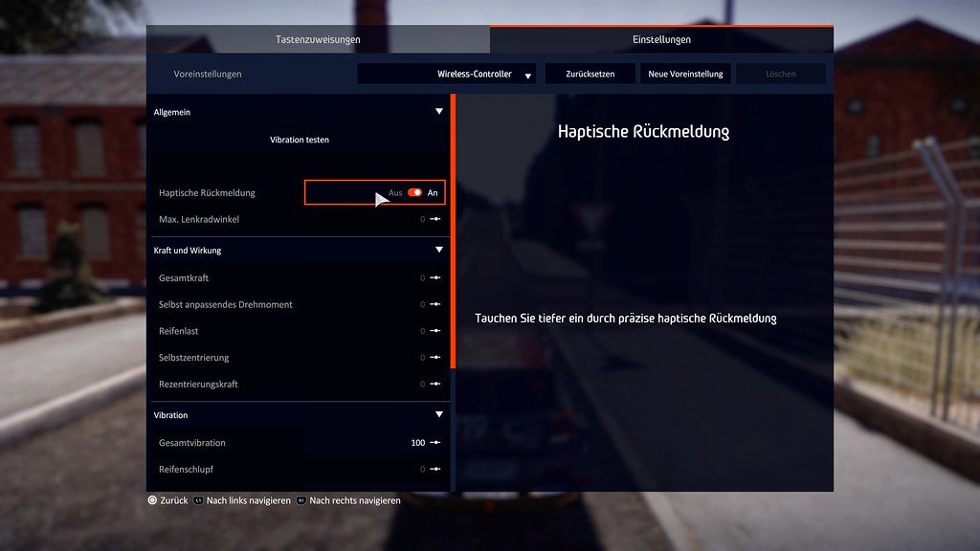Click slider icon next to Max. Lenkradwinkel
Screen dimensions: 980x551
434,220
